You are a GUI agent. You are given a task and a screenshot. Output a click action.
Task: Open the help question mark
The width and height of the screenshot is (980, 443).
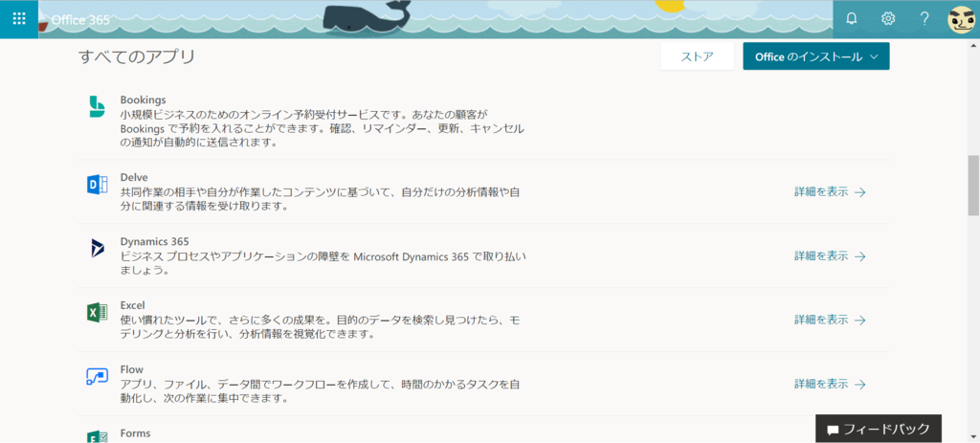[924, 19]
